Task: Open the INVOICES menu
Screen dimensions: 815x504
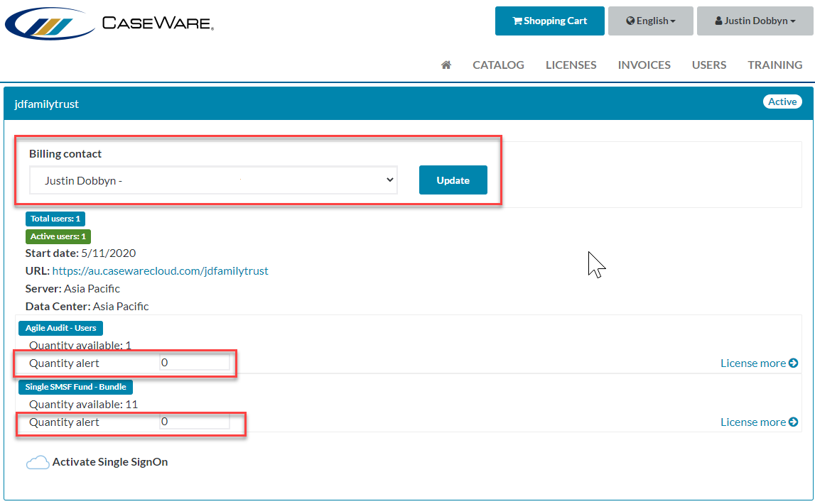Action: click(644, 65)
